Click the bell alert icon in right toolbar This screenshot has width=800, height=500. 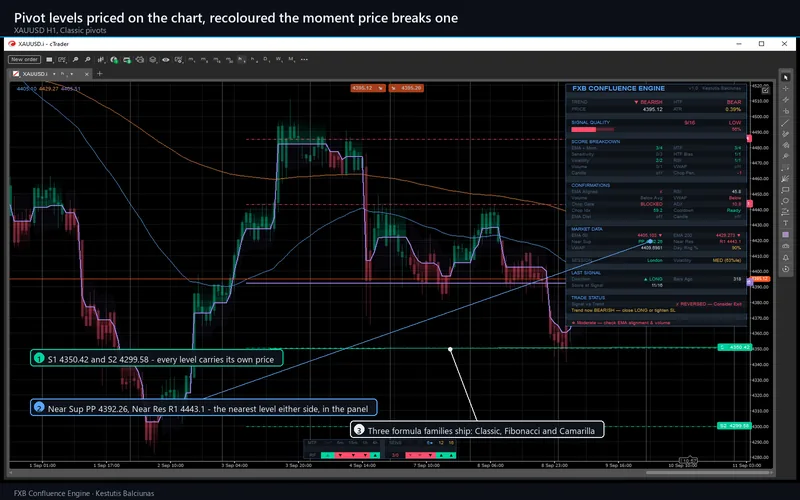[786, 258]
